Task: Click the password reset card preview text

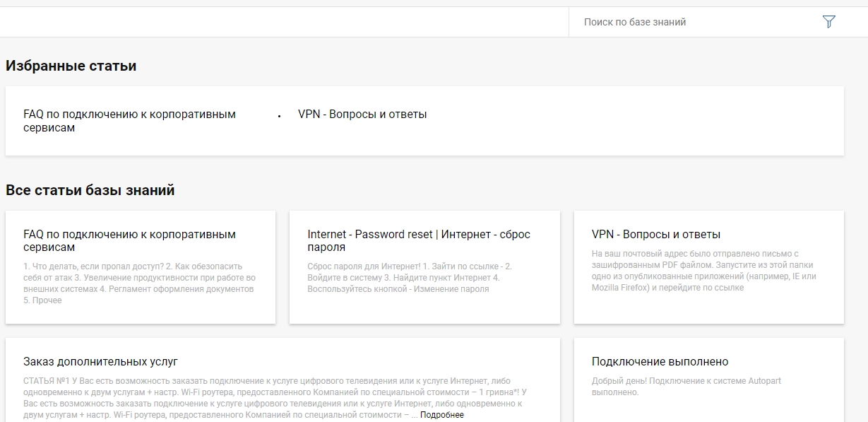Action: [x=410, y=278]
